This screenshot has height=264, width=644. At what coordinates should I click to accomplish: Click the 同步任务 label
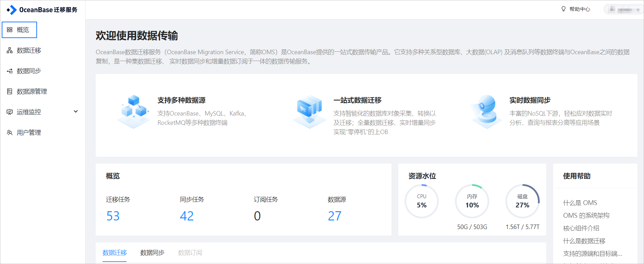tap(192, 200)
